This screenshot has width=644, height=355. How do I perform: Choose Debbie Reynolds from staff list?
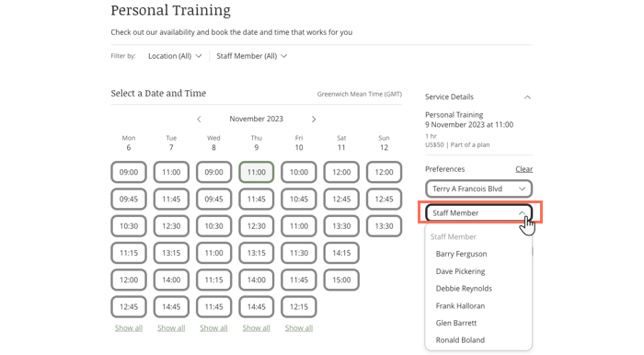464,288
